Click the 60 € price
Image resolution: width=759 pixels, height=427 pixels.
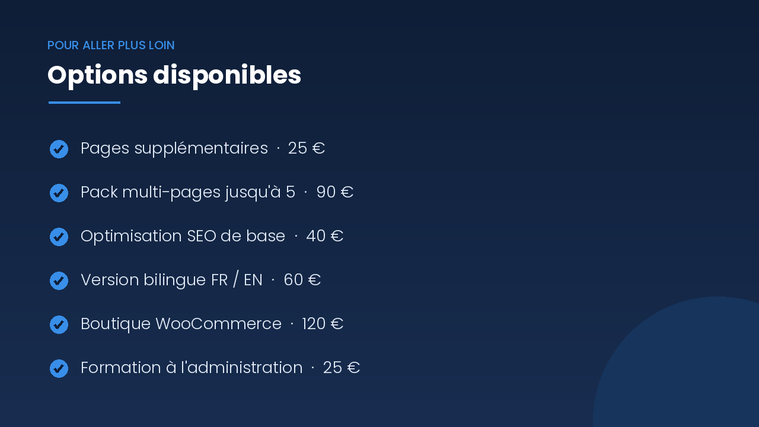[302, 280]
